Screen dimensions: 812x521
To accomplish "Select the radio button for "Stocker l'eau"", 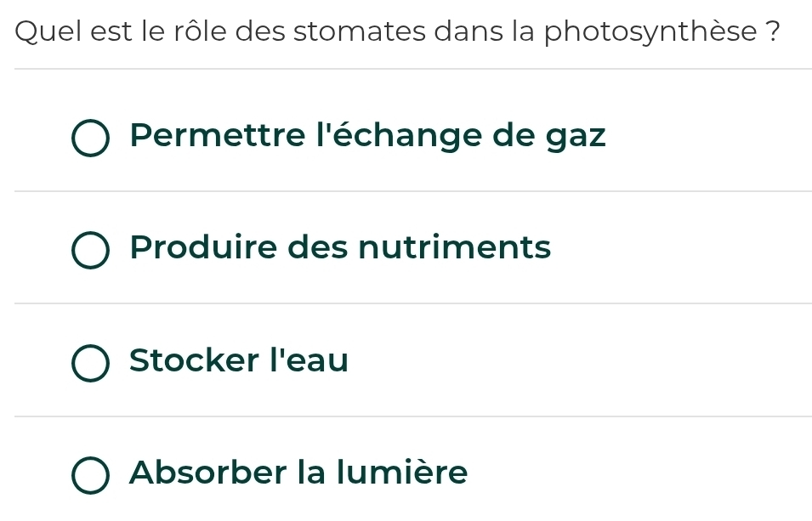I will click(90, 364).
